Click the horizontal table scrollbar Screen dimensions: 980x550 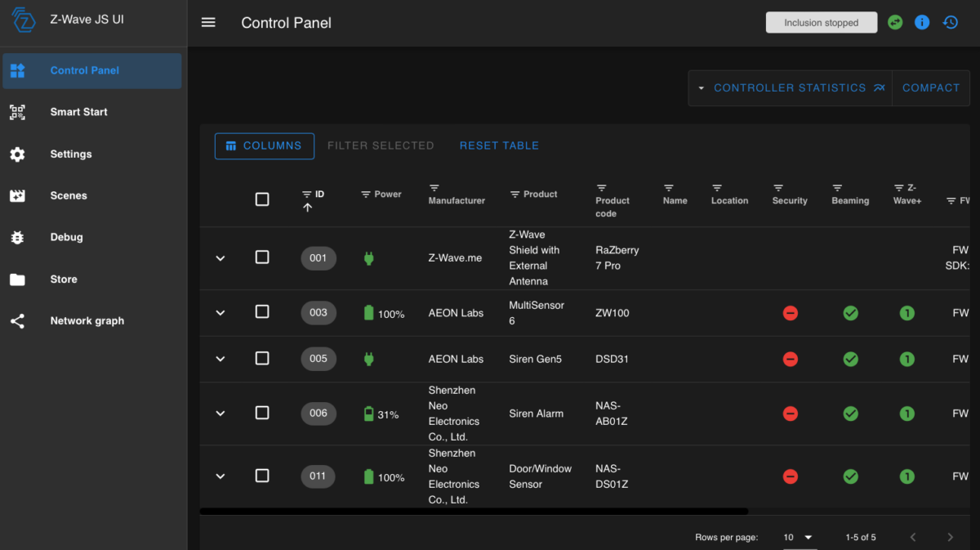[x=474, y=512]
